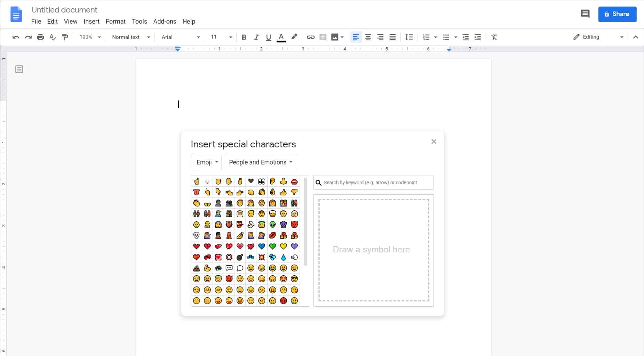Open the Arial font dropdown
Screen dimensions: 644x356
[181, 37]
